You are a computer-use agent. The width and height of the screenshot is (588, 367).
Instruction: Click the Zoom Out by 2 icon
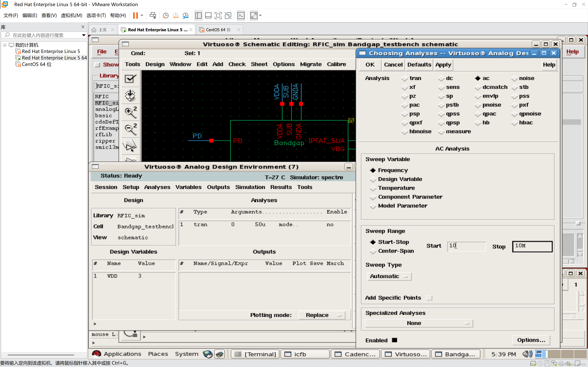(x=130, y=129)
